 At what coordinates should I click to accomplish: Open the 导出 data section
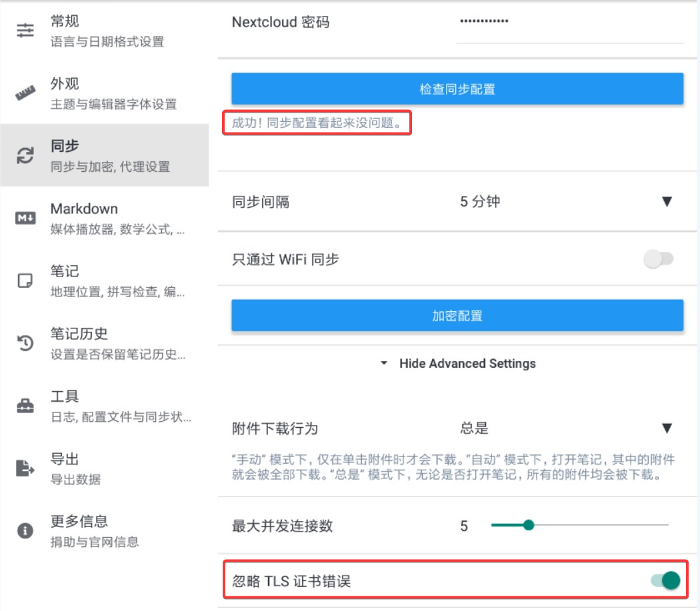[105, 468]
